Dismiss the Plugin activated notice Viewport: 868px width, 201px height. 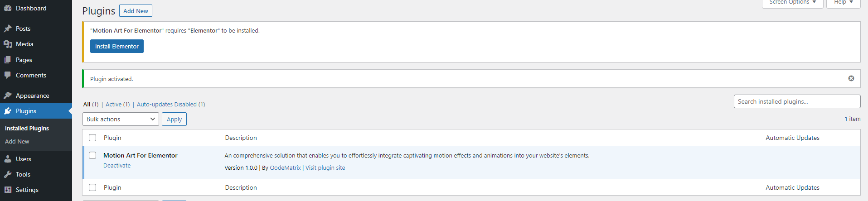[x=851, y=78]
